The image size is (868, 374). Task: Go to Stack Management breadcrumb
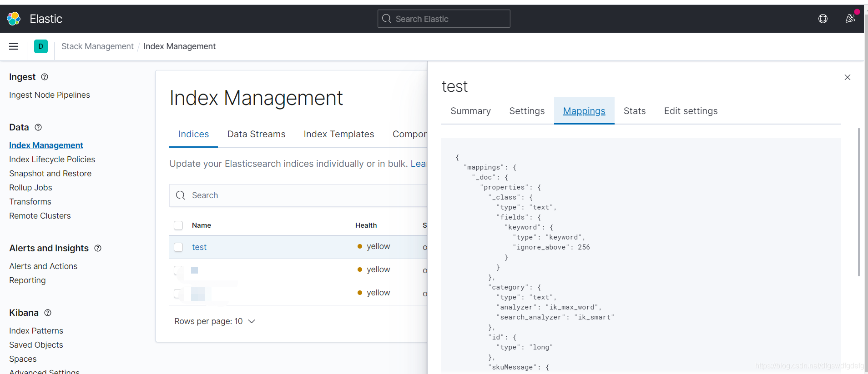tap(97, 46)
